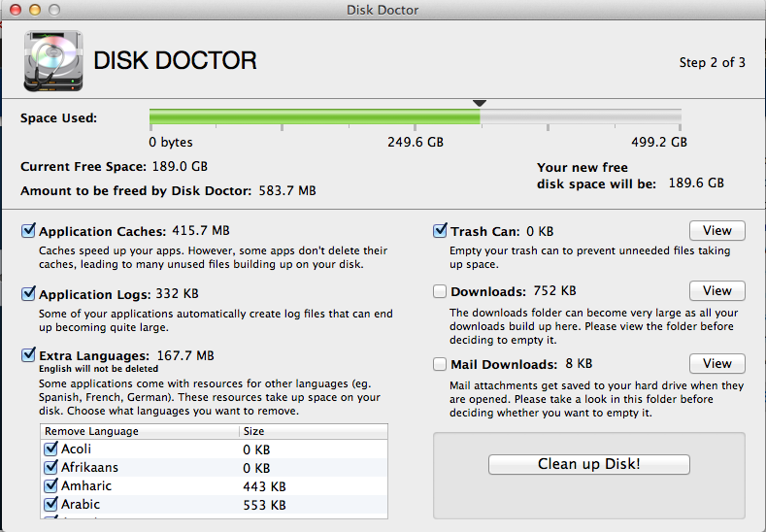766x532 pixels.
Task: Uncheck the Afrikaans language checkbox
Action: 50,467
